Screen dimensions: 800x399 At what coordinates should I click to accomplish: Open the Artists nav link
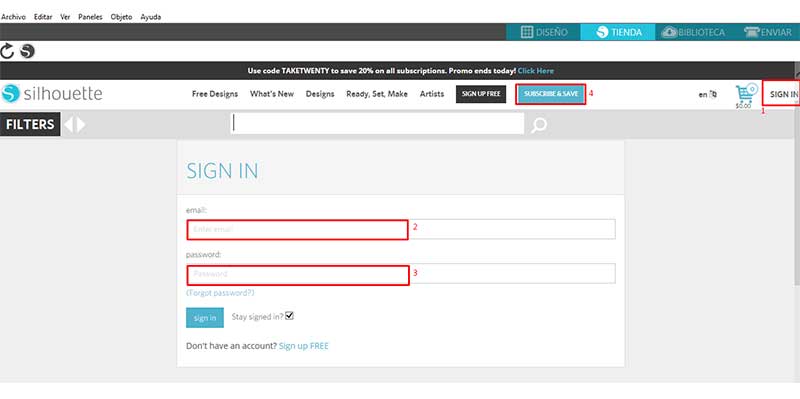pos(432,94)
